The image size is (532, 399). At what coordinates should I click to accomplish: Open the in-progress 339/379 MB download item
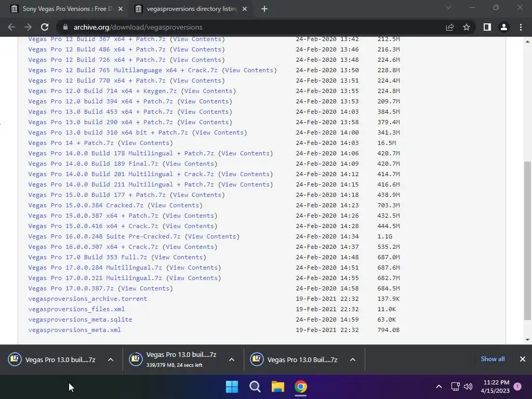(181, 360)
